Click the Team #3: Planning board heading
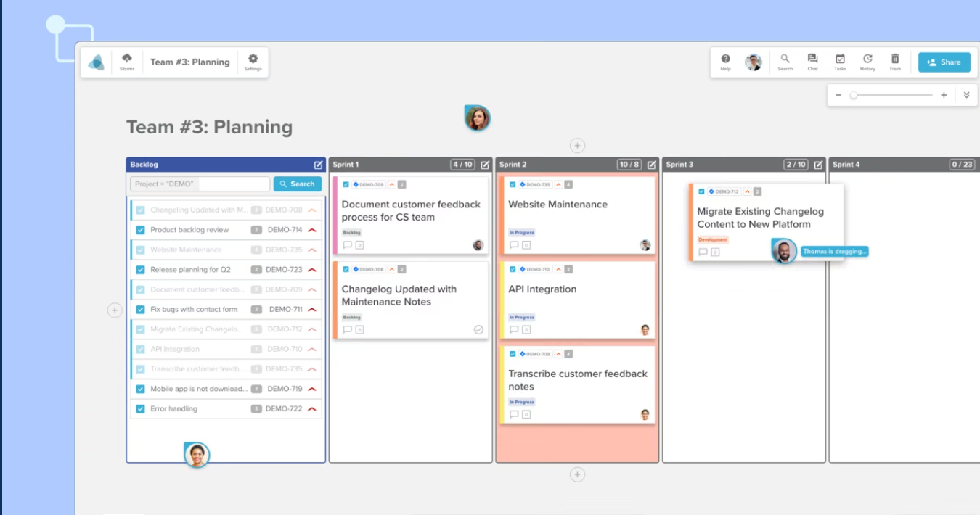Screen dimensions: 980x515 [x=210, y=127]
